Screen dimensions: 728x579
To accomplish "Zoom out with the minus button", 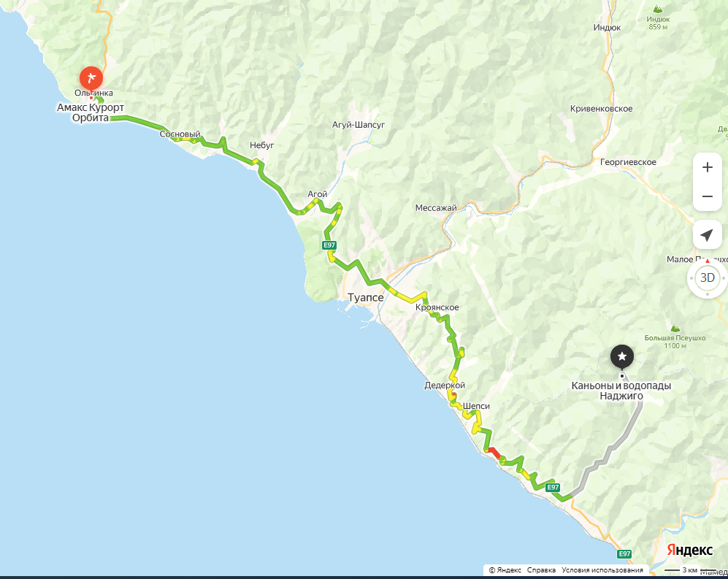I will pyautogui.click(x=707, y=196).
